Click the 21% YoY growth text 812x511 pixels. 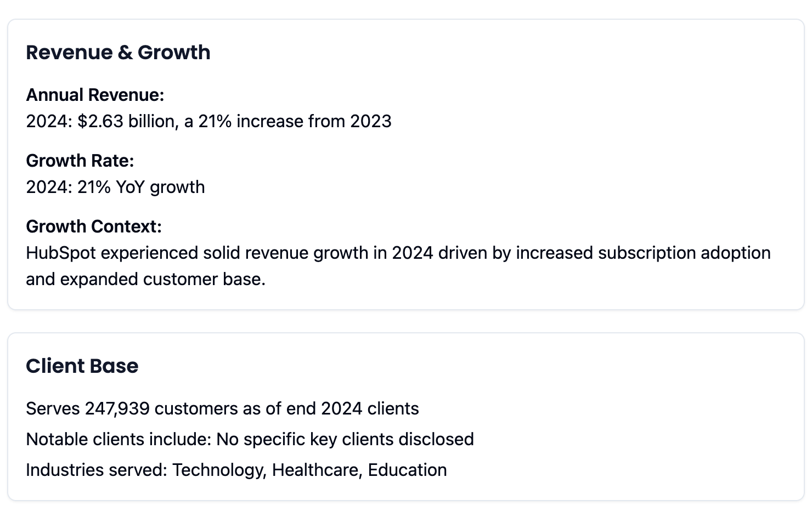point(141,187)
